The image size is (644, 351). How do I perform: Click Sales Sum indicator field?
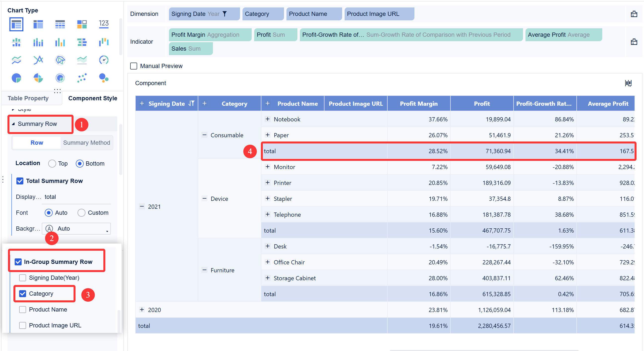click(x=191, y=48)
